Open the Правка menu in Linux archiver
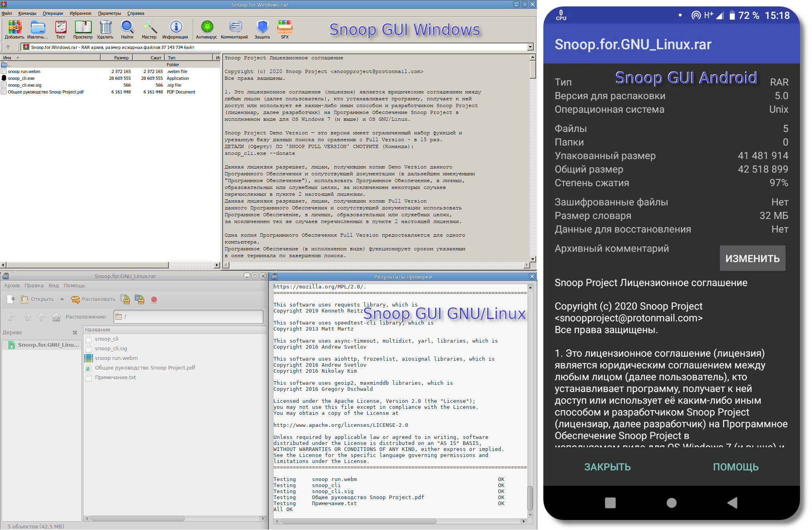Viewport: 812px width, 530px height. (34, 286)
